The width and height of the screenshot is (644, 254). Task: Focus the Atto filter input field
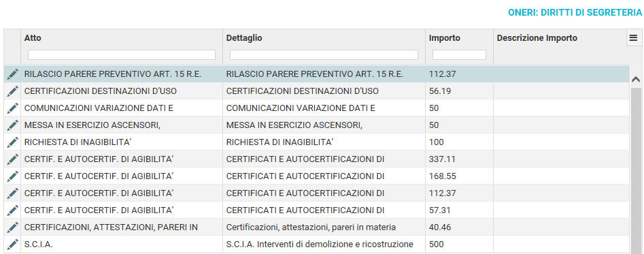tap(122, 54)
